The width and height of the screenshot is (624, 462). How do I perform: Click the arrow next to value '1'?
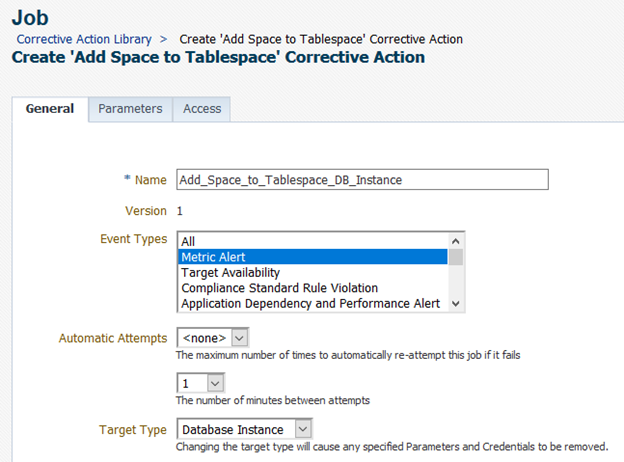tap(217, 383)
